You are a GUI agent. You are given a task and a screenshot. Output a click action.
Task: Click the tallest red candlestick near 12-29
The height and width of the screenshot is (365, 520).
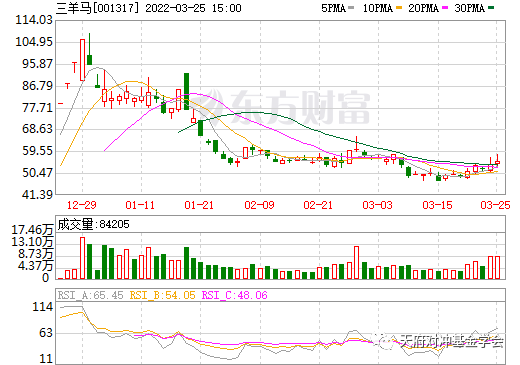[82, 60]
